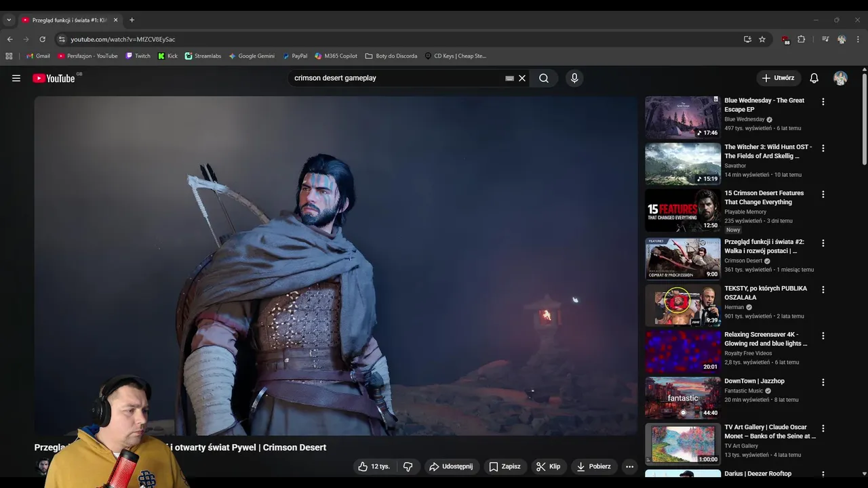Open the media control icon in toolbar

[x=825, y=39]
